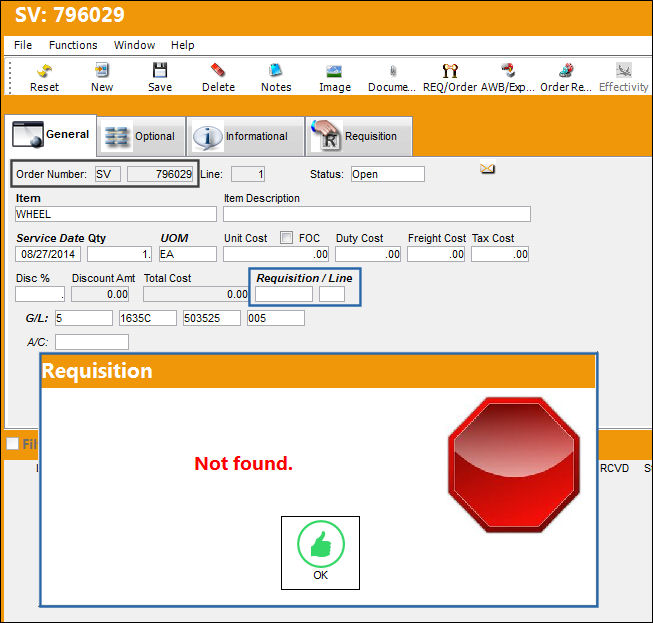This screenshot has width=653, height=623.
Task: Create a new record with New icon
Action: click(x=102, y=71)
